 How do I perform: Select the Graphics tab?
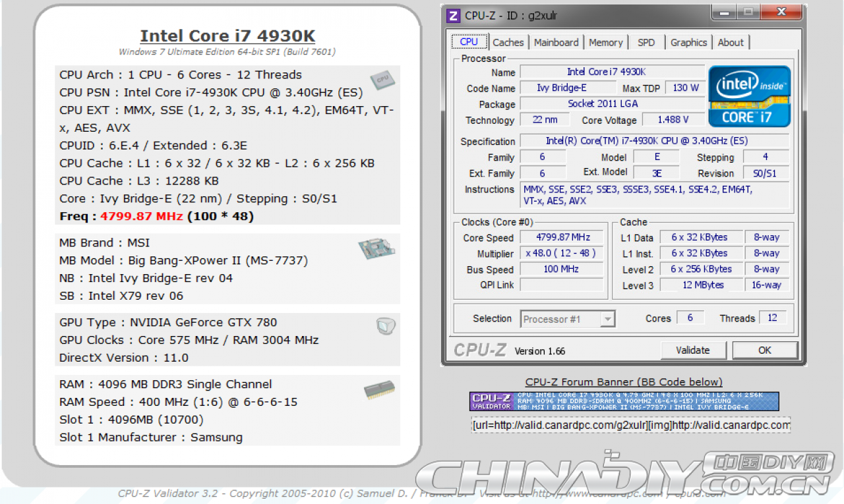[688, 42]
